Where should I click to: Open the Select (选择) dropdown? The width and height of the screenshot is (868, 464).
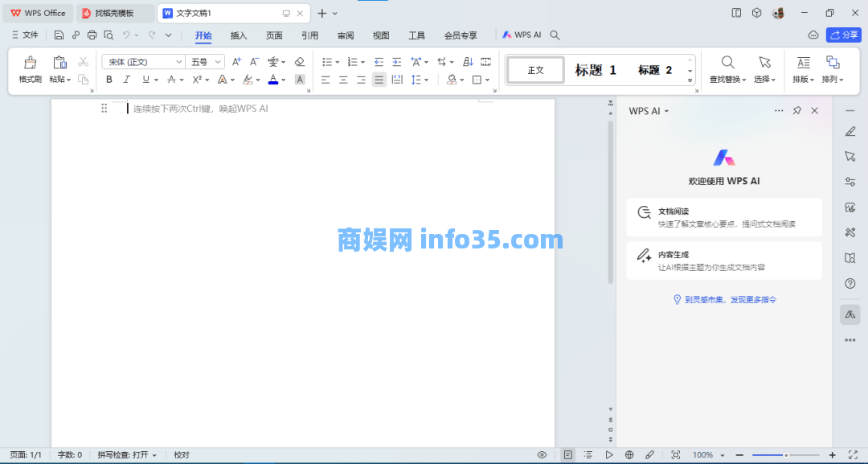point(764,79)
